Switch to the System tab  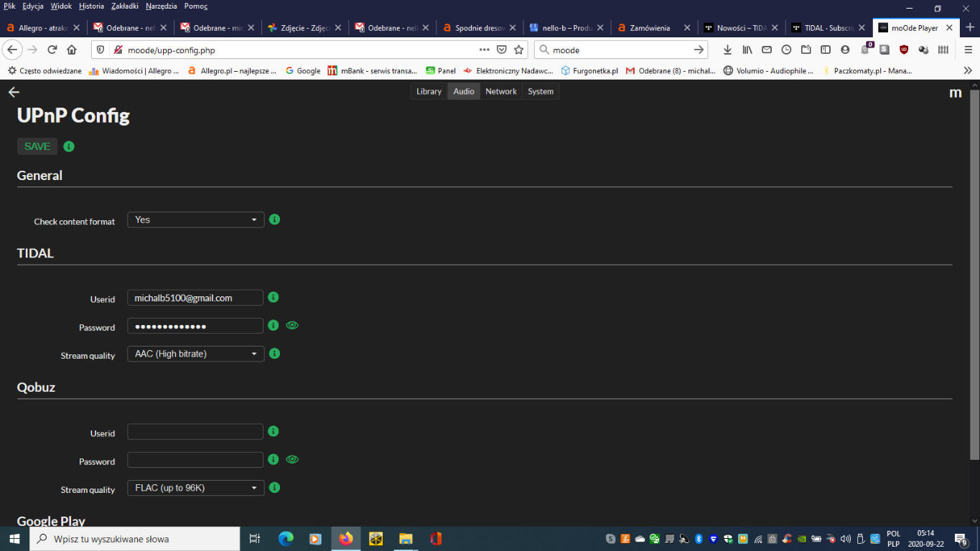[x=541, y=91]
